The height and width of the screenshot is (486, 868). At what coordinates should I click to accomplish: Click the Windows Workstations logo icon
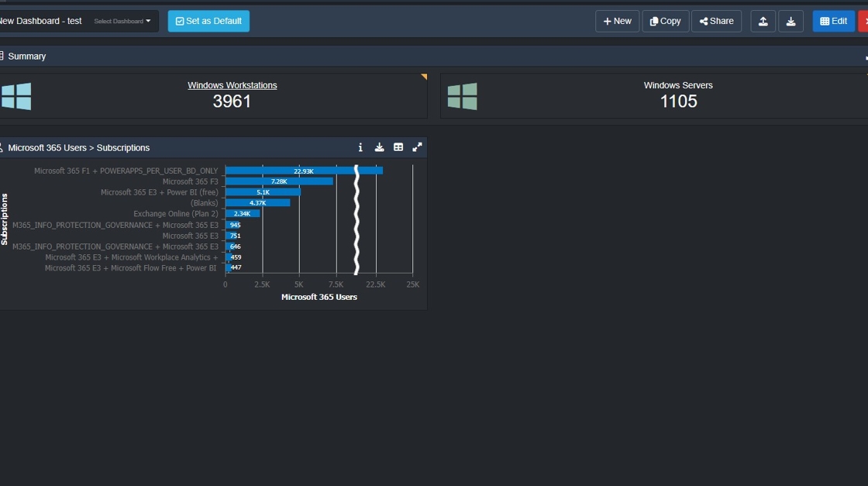16,96
